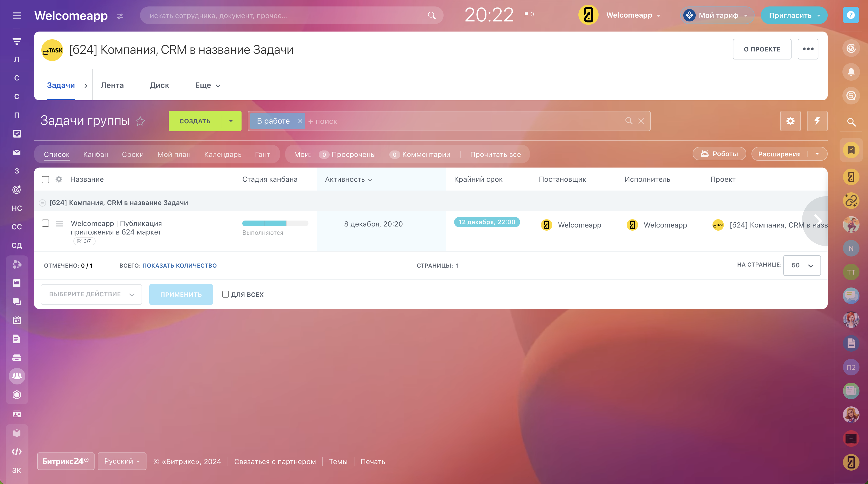
Task: Add Задачи группы to favorites star
Action: coord(140,121)
